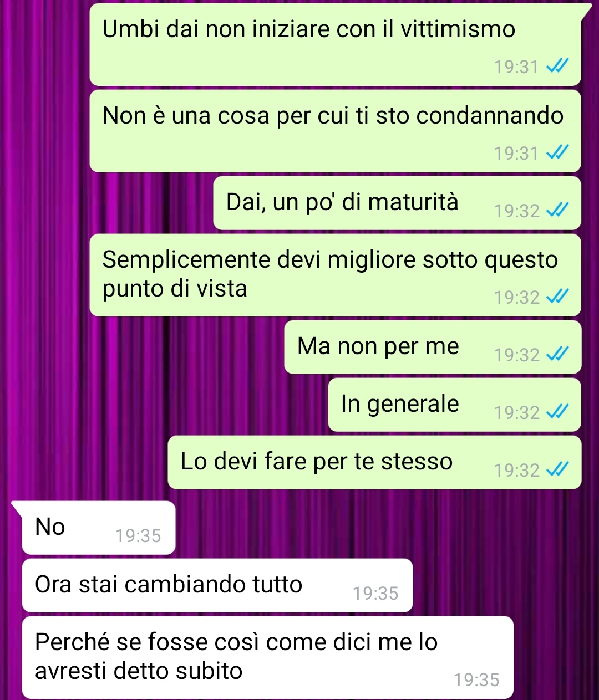Select the 'Ora stai cambiando tutto' received message

coord(217,585)
